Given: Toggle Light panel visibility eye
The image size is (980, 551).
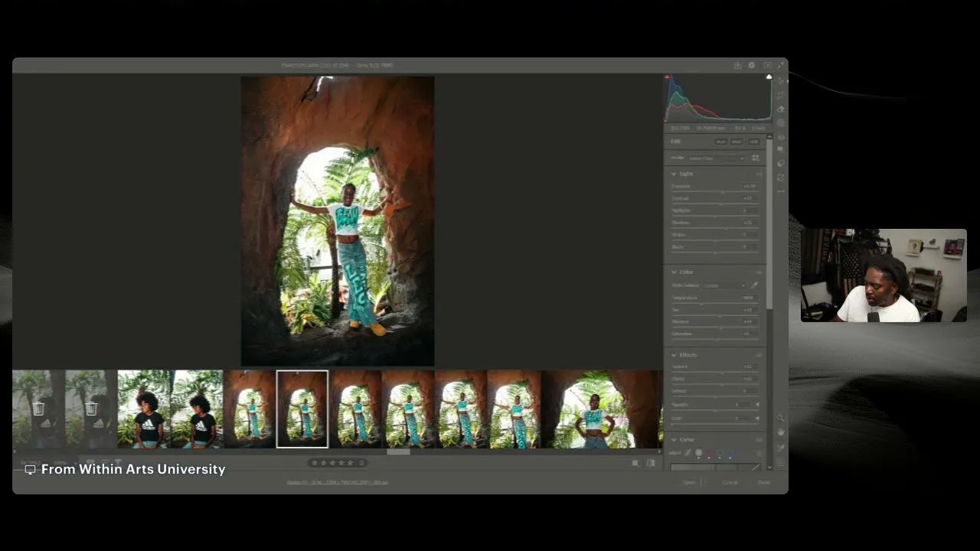Looking at the screenshot, I should 759,174.
